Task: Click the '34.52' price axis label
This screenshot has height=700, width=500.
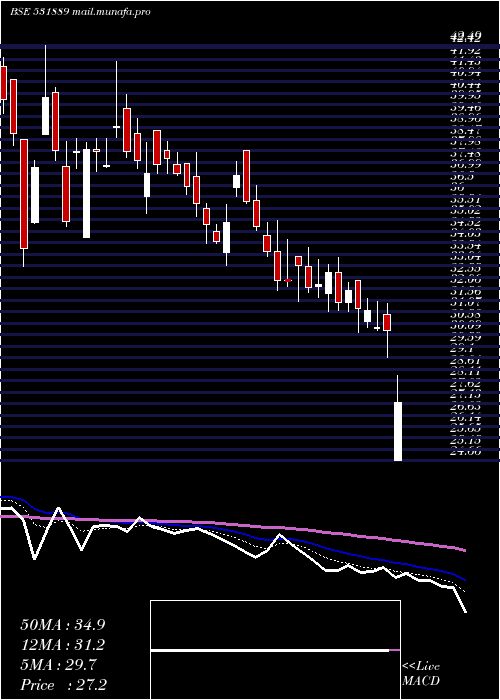Action: (465, 223)
